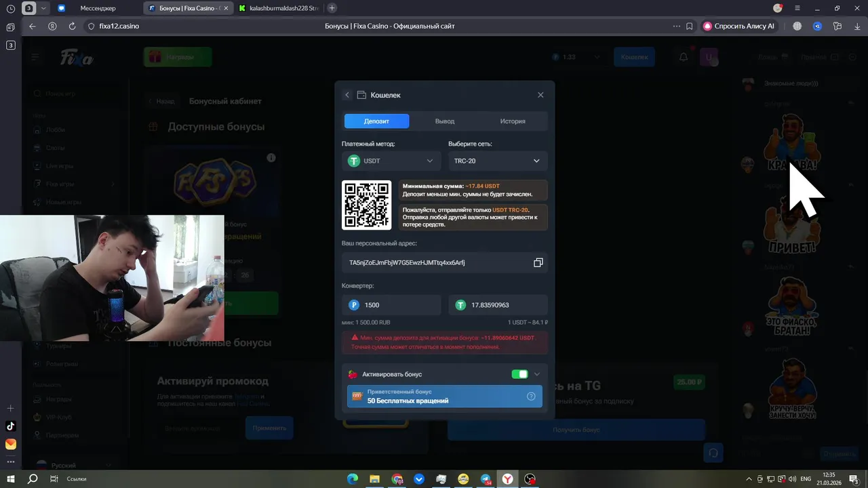Open OBS Studio from taskbar

coord(530,479)
